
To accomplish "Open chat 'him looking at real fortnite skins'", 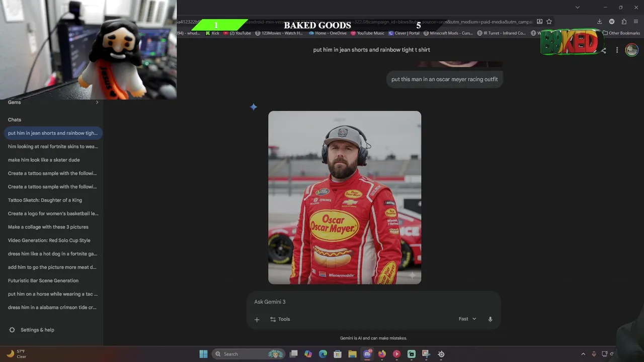I will click(x=52, y=146).
